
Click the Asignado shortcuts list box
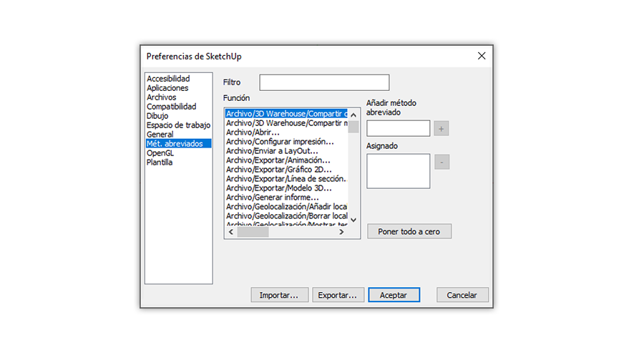[x=398, y=171]
